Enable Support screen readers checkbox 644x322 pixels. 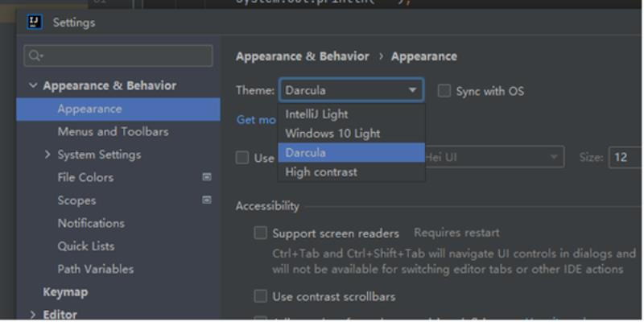(260, 233)
